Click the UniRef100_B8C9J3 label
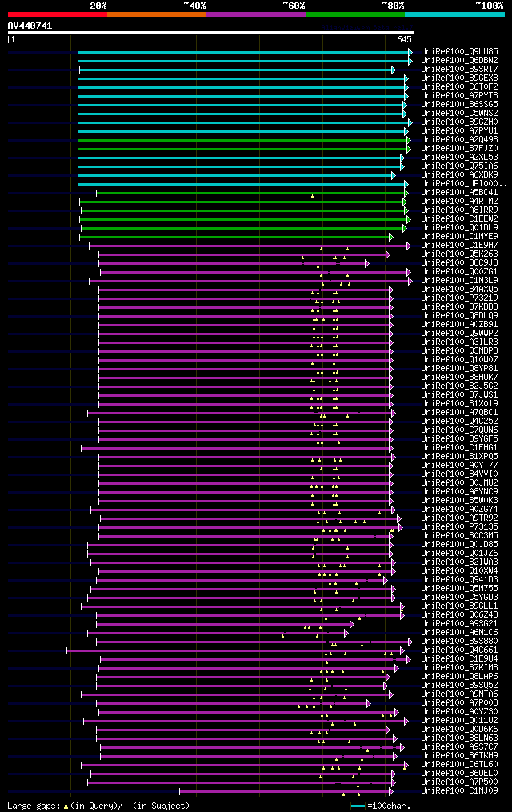 [x=459, y=263]
